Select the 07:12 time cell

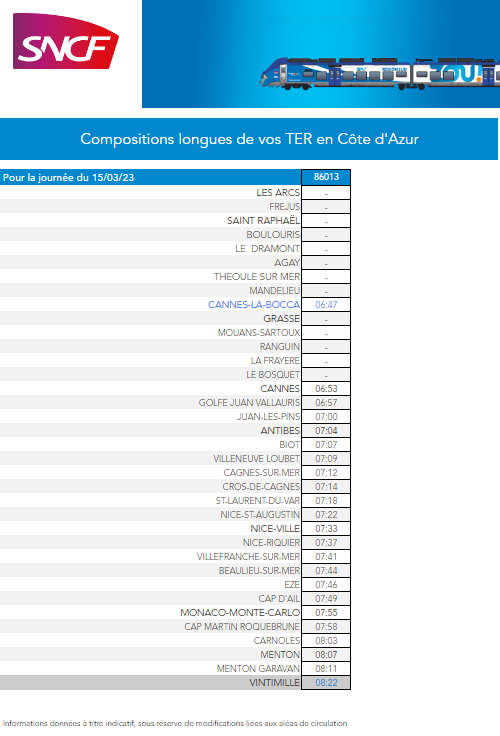pos(326,473)
